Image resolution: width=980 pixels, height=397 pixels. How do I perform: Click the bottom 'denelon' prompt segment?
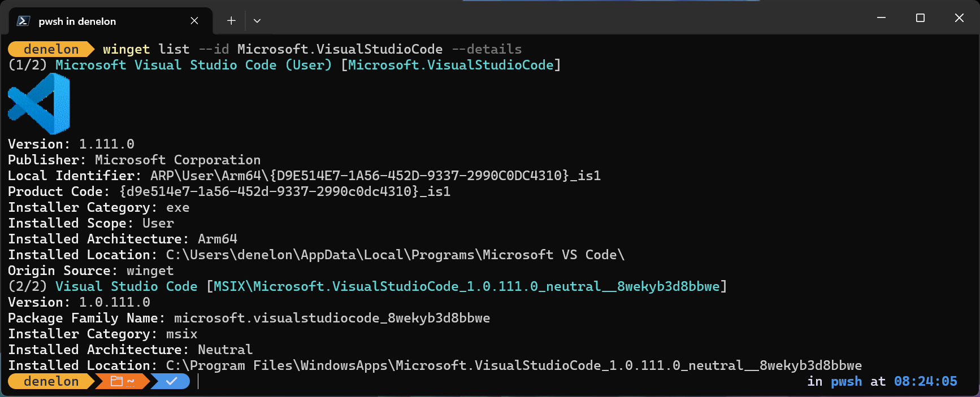51,381
